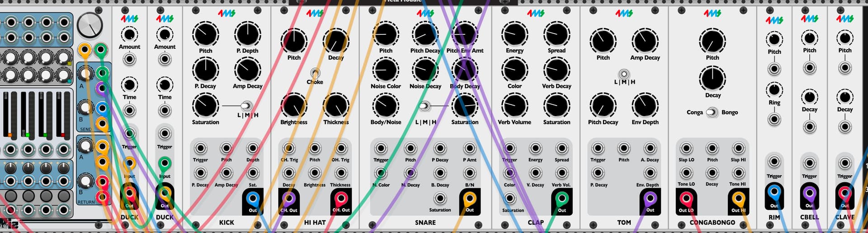Click the SNARE Body/Noise knob
The height and width of the screenshot is (233, 868).
pos(386,106)
